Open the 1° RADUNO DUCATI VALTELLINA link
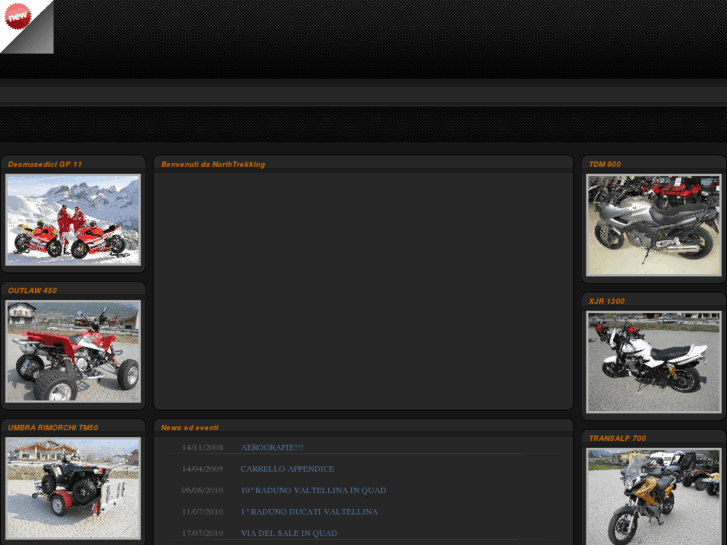The width and height of the screenshot is (727, 545). (309, 512)
